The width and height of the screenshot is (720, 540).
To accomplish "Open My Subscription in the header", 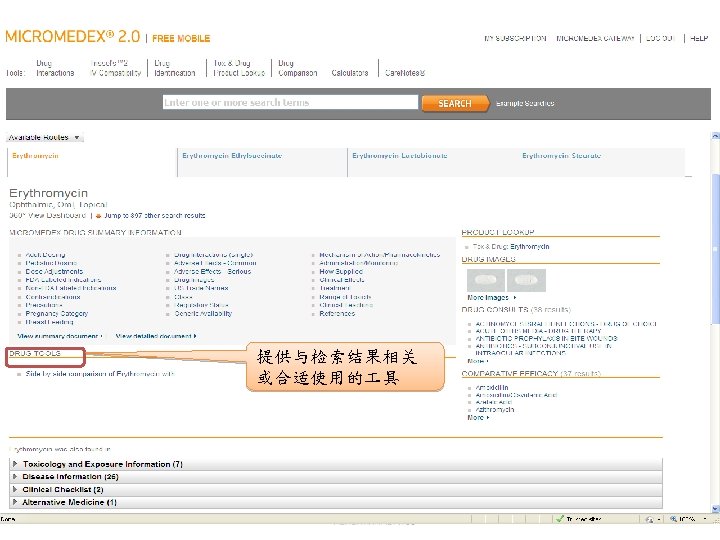I will click(x=515, y=38).
